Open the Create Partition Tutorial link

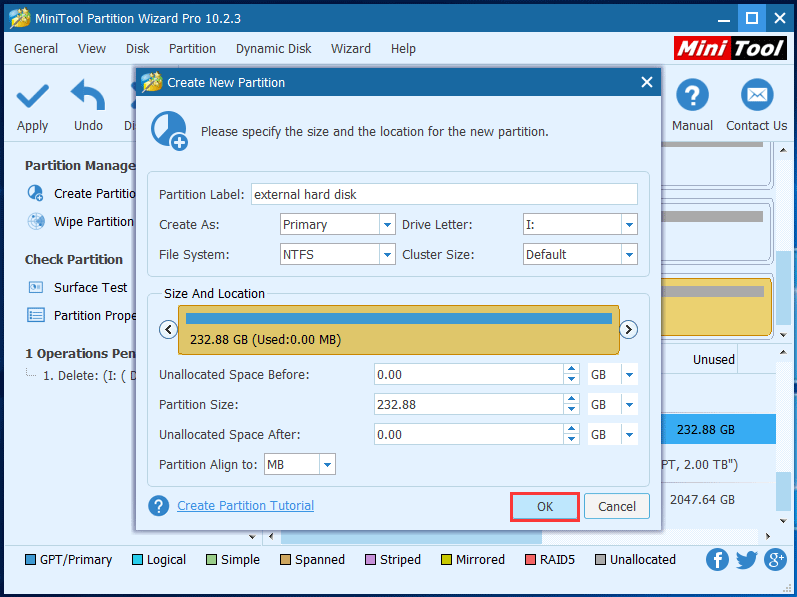tap(246, 506)
